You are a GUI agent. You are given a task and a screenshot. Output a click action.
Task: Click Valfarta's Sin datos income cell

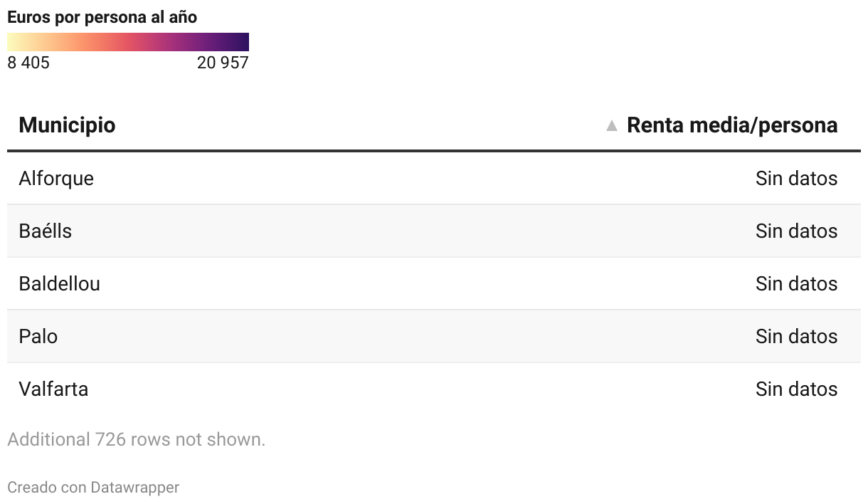[x=796, y=389]
